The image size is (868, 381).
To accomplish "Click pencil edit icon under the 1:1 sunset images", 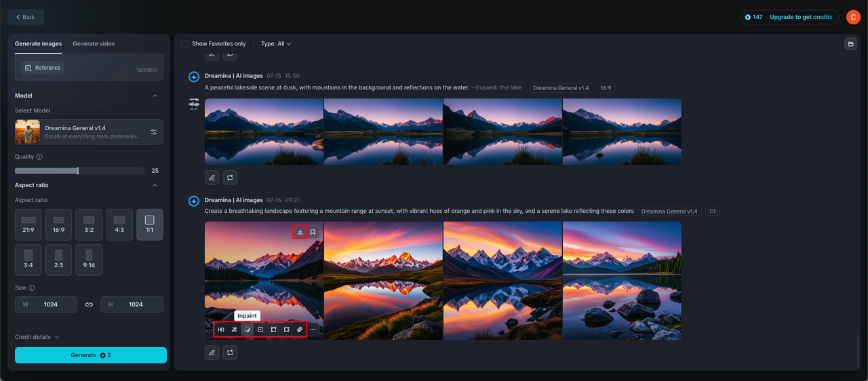I will point(212,353).
